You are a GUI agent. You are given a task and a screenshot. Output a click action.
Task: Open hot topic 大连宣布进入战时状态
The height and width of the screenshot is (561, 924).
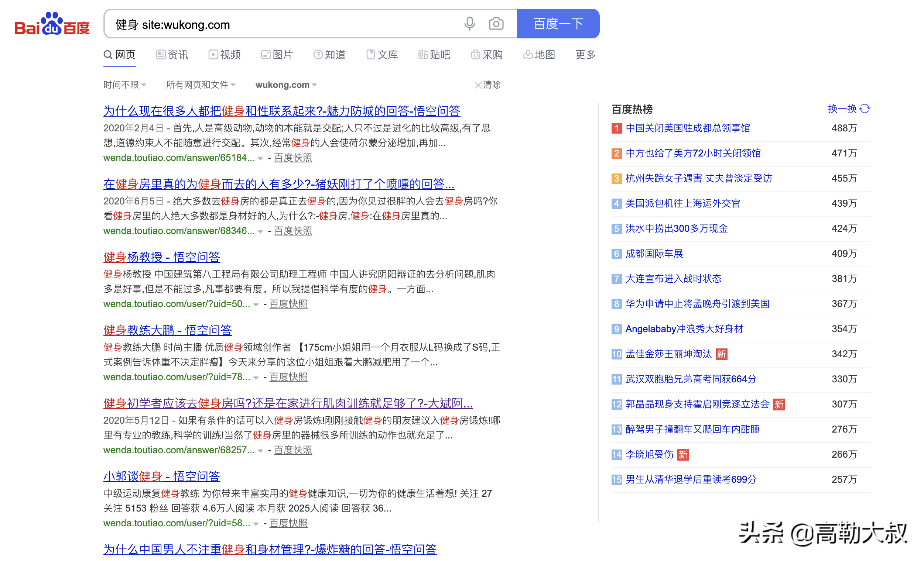(x=673, y=278)
